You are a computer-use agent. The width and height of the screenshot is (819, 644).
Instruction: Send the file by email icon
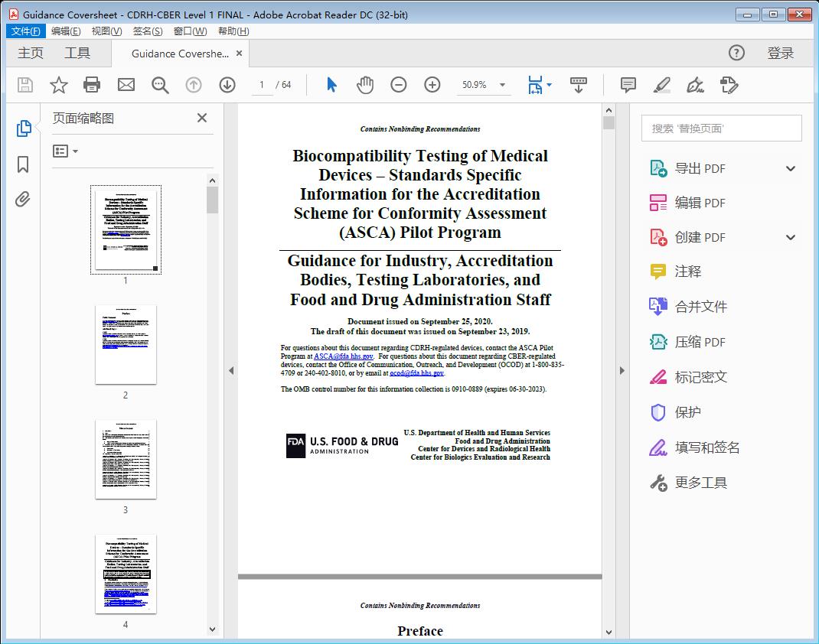[x=126, y=85]
